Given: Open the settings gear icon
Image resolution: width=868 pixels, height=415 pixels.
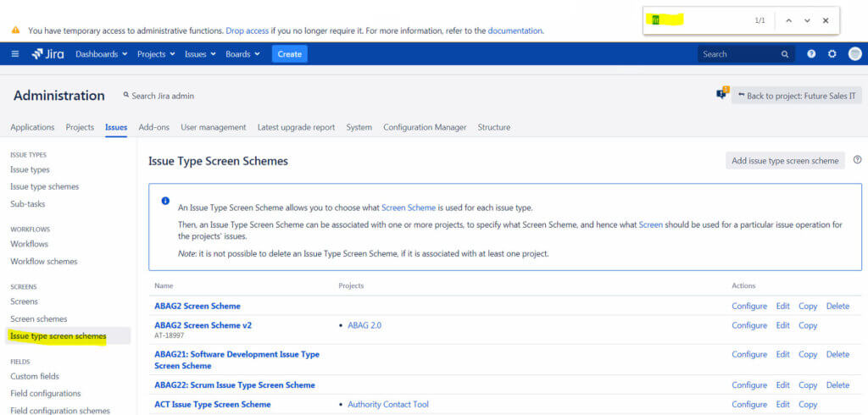Looking at the screenshot, I should pos(832,54).
